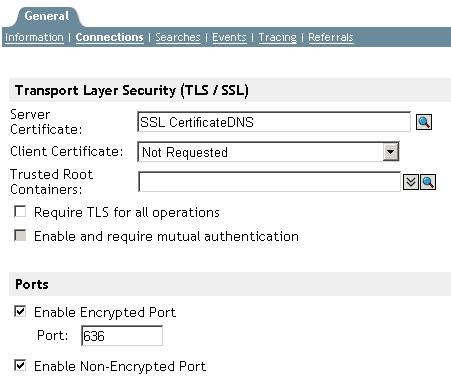This screenshot has height=383, width=451.
Task: Browse for Server Certificate using magnifier icon
Action: coord(424,122)
